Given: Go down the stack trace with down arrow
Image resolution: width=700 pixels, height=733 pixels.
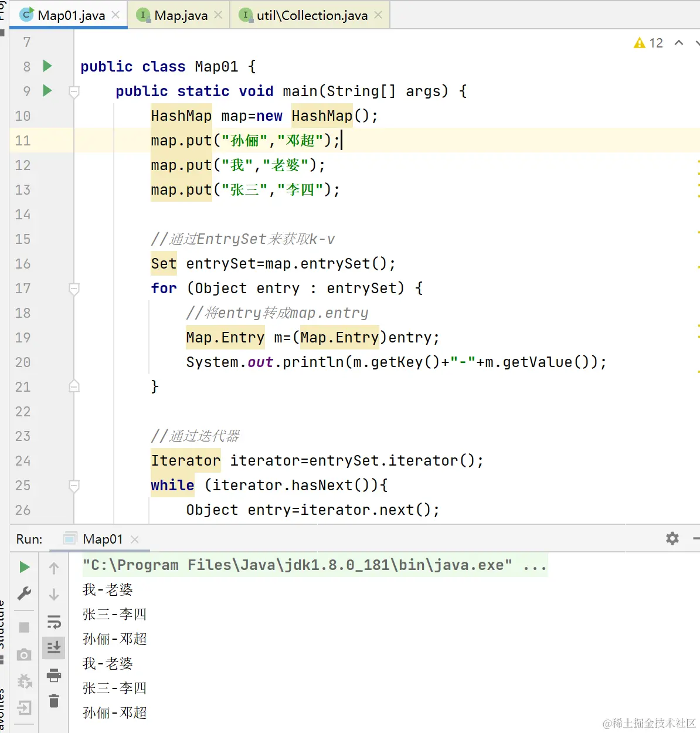Looking at the screenshot, I should tap(54, 594).
